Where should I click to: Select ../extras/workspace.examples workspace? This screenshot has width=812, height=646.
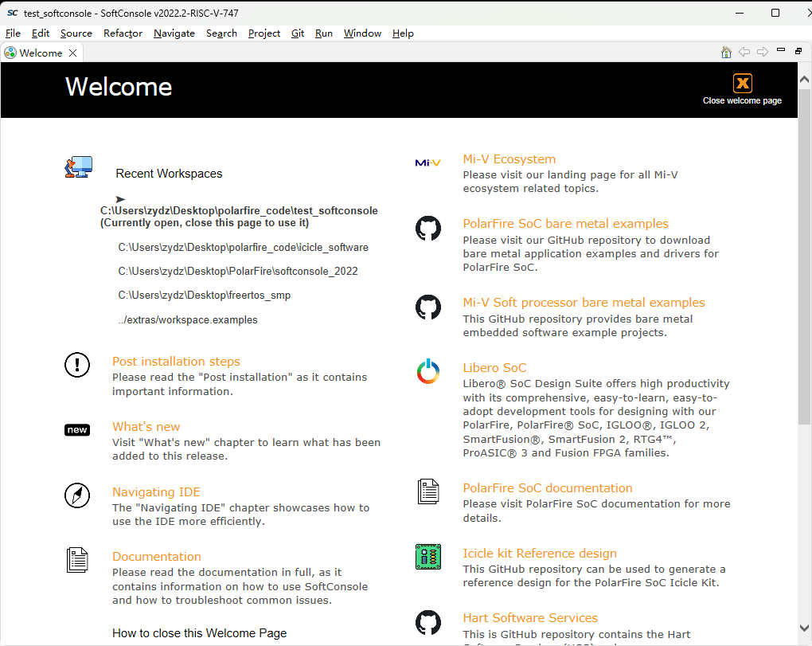click(188, 319)
